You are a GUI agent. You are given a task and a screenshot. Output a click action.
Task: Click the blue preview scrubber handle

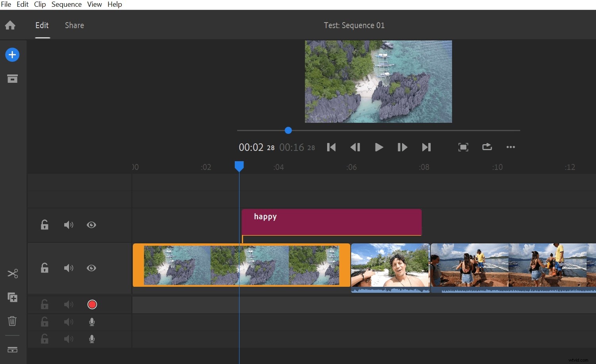click(288, 130)
